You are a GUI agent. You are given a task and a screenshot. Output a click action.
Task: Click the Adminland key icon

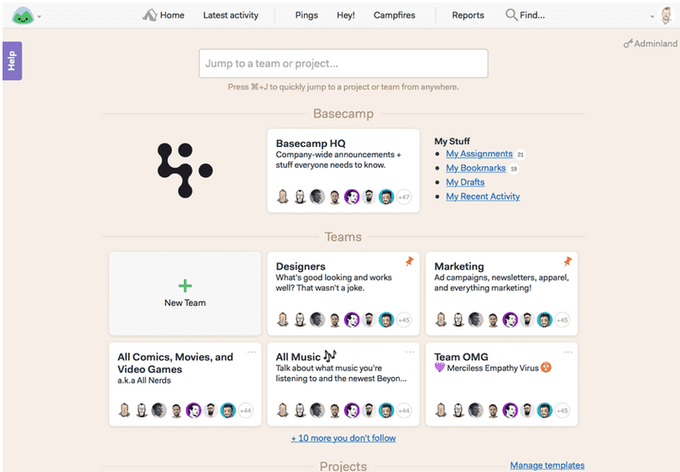(x=628, y=44)
